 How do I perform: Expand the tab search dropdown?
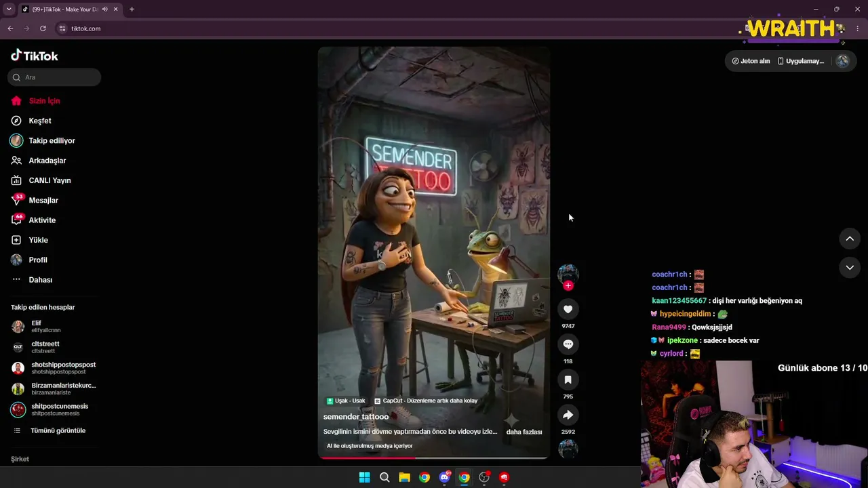pyautogui.click(x=9, y=9)
